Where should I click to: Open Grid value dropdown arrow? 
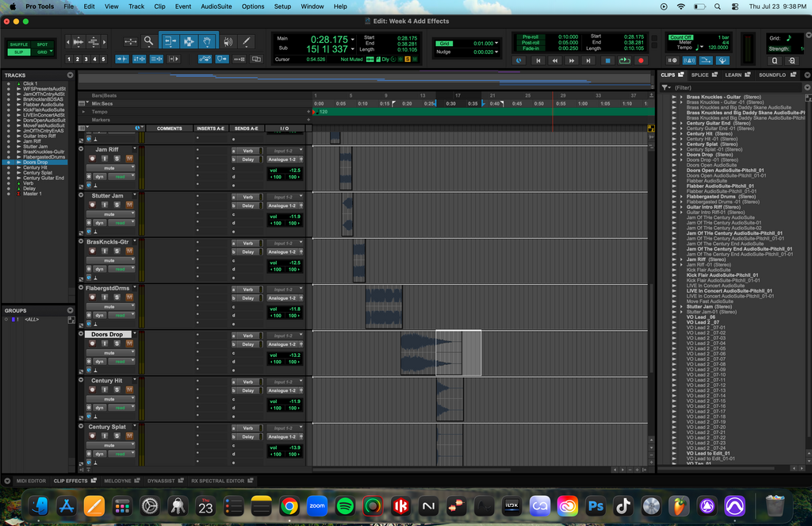[496, 44]
